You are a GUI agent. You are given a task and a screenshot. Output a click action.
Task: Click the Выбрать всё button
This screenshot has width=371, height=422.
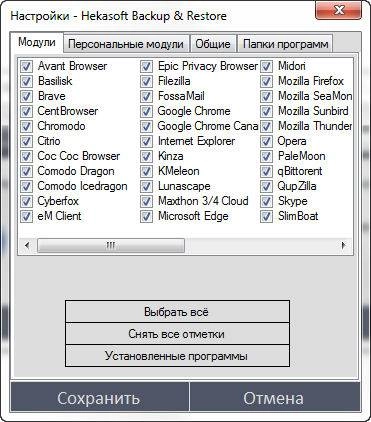177,312
